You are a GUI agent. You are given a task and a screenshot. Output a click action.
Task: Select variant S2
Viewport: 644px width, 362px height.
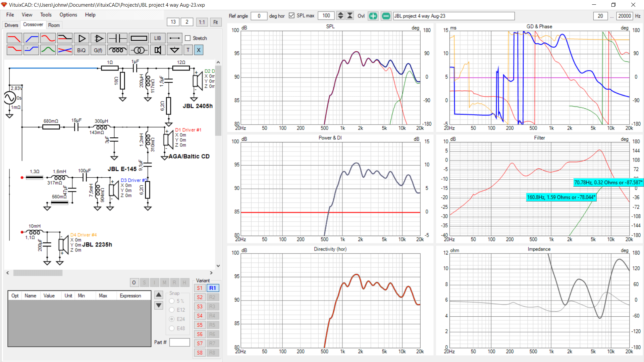coord(200,297)
